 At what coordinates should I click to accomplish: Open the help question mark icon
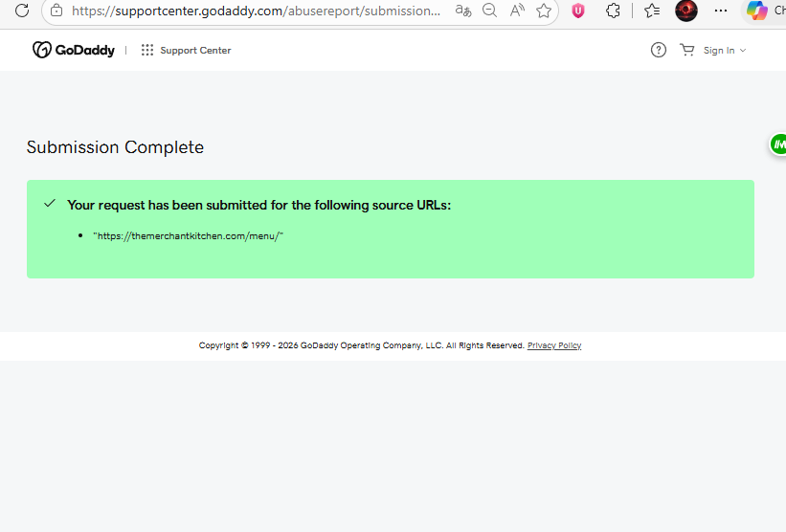(658, 50)
